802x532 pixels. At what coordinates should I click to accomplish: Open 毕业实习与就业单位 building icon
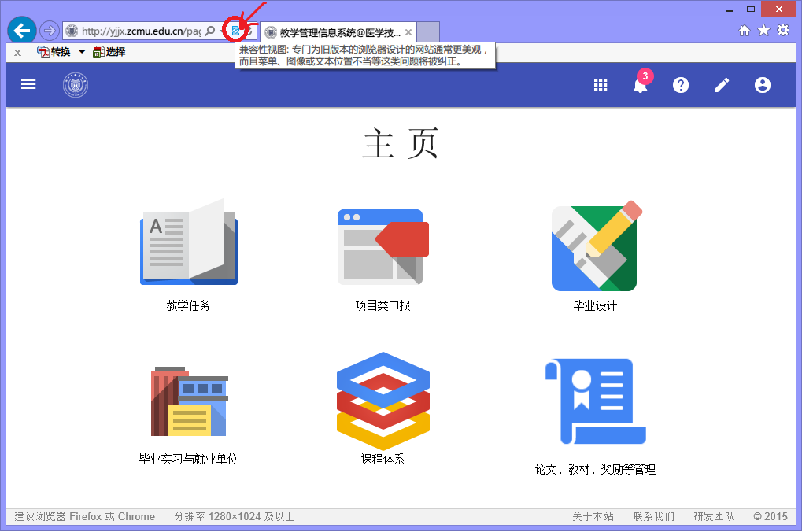tap(189, 401)
